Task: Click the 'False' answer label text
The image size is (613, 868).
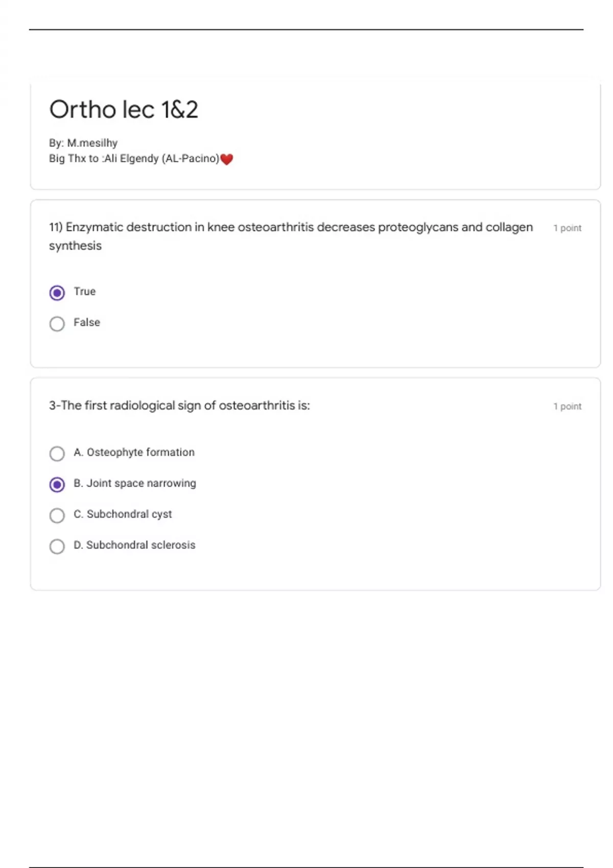Action: pyautogui.click(x=87, y=323)
